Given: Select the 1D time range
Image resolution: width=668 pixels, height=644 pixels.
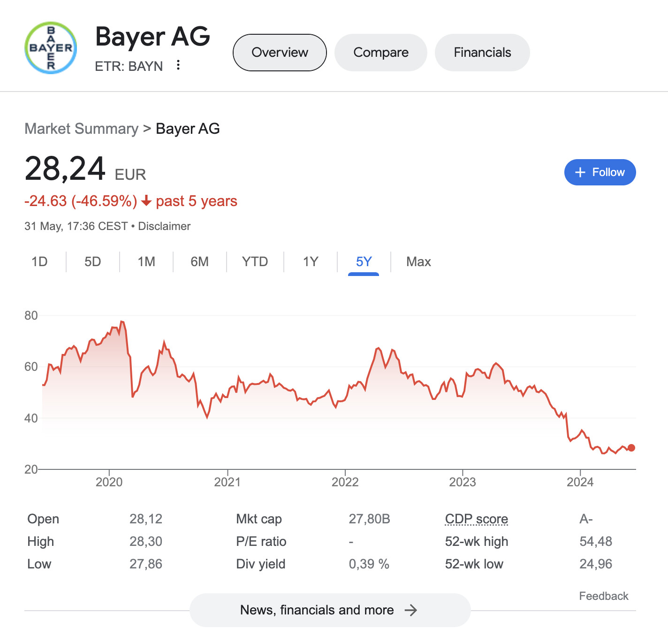Looking at the screenshot, I should pyautogui.click(x=39, y=261).
